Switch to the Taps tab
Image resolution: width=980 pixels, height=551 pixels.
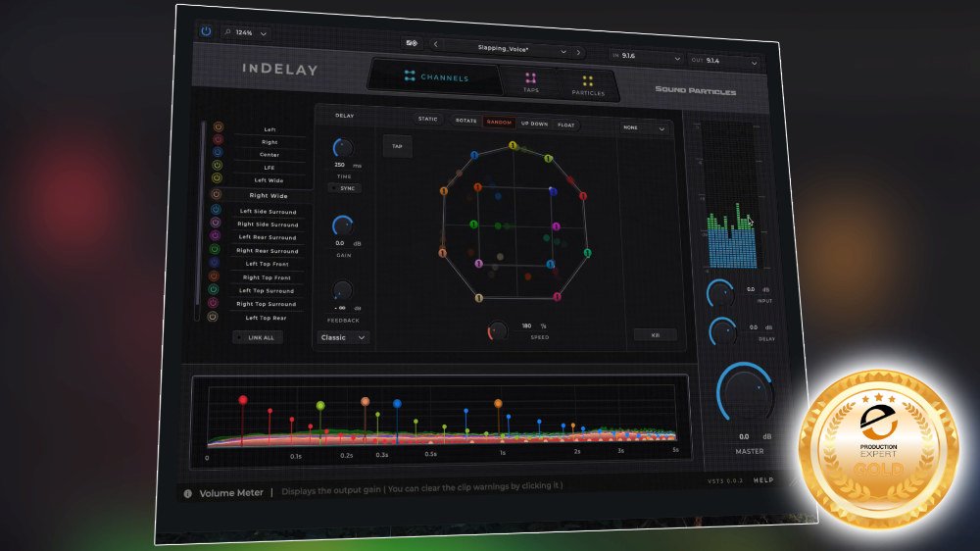[x=530, y=82]
